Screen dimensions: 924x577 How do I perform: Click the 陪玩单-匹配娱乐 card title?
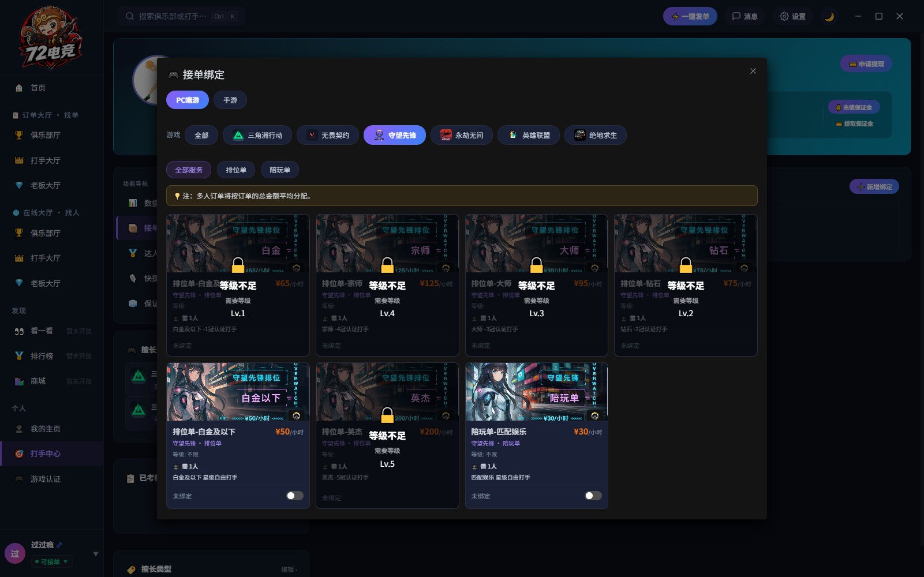tap(499, 432)
